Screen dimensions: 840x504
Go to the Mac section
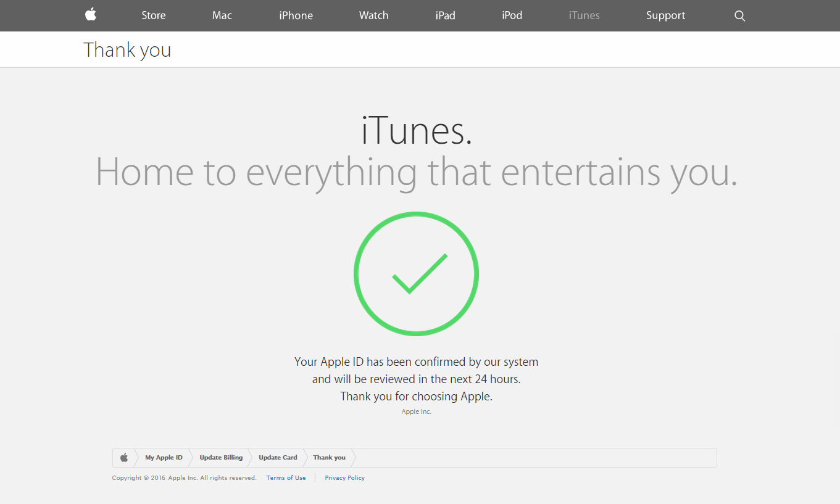point(222,15)
